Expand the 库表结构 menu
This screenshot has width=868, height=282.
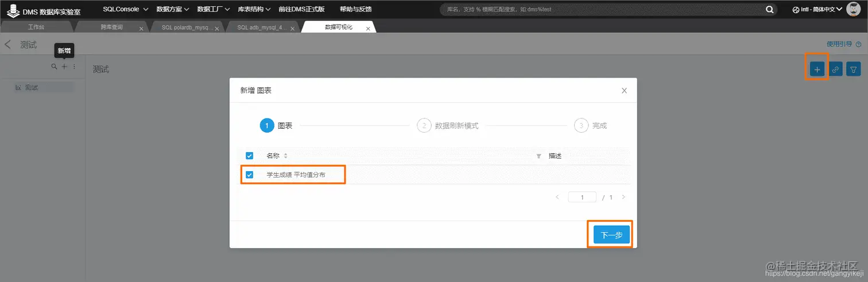point(254,9)
